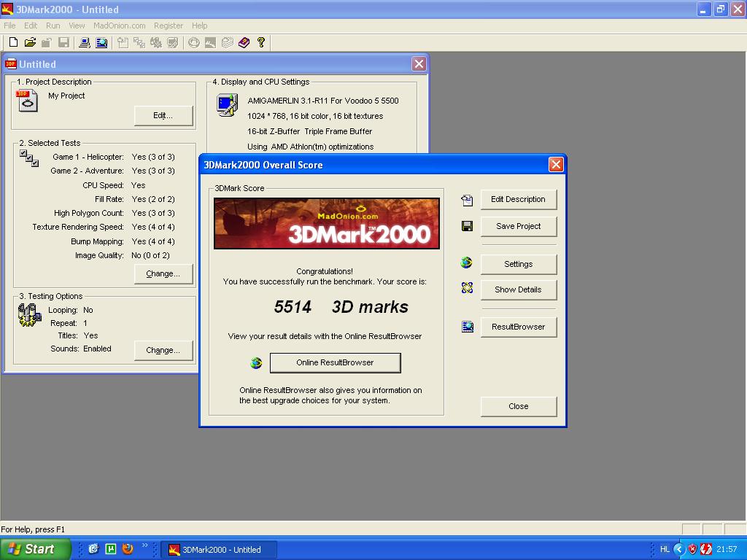Click the icon beside ResultBrowser button

click(x=468, y=326)
